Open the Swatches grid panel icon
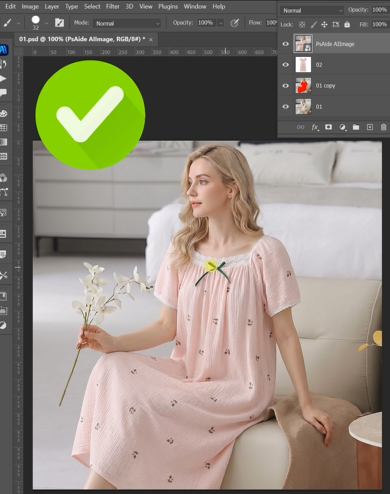Screen dimensions: 390x494 3,127
